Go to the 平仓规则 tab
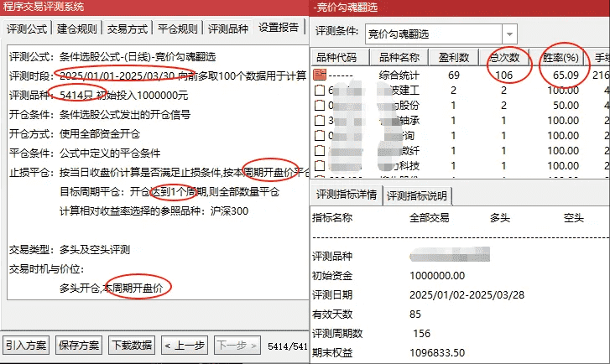Viewport: 610px width, 364px height. [178, 29]
